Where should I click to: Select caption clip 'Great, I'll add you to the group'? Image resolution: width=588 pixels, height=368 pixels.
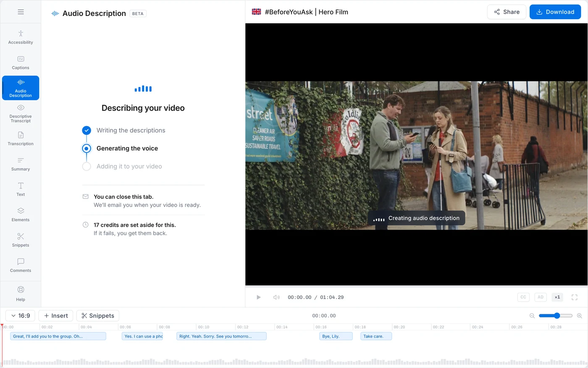tap(58, 336)
